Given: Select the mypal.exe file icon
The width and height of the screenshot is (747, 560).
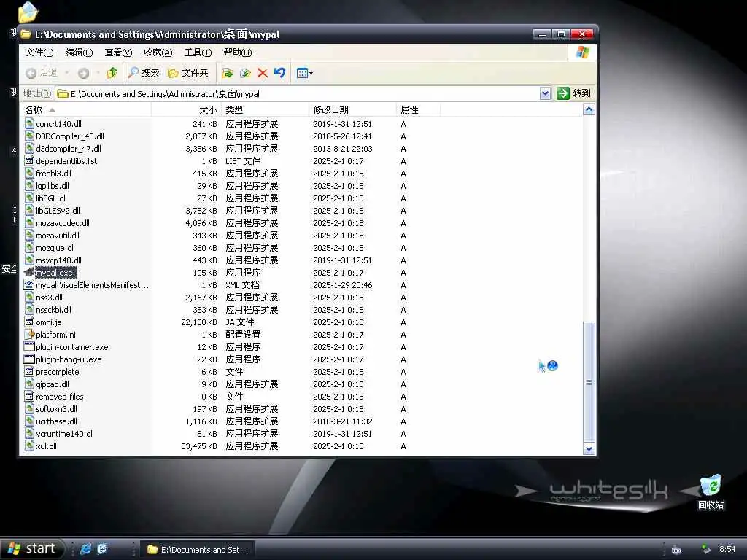Looking at the screenshot, I should pos(29,273).
